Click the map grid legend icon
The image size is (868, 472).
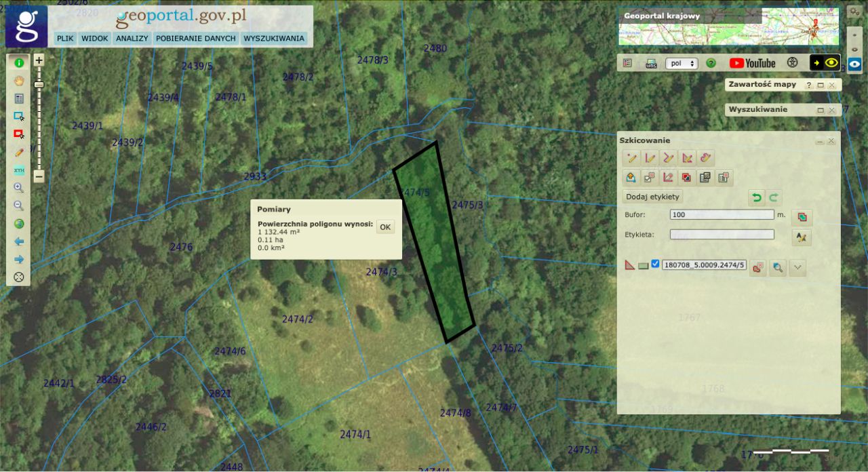(x=627, y=63)
